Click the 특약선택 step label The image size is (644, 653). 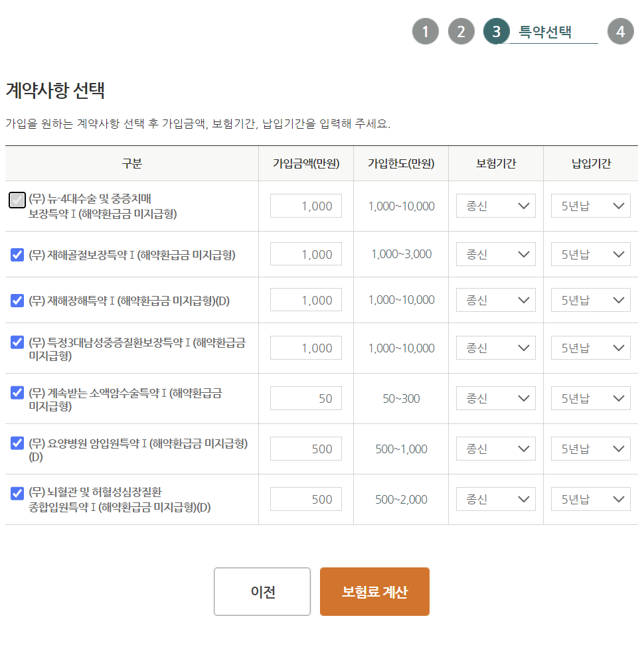545,32
